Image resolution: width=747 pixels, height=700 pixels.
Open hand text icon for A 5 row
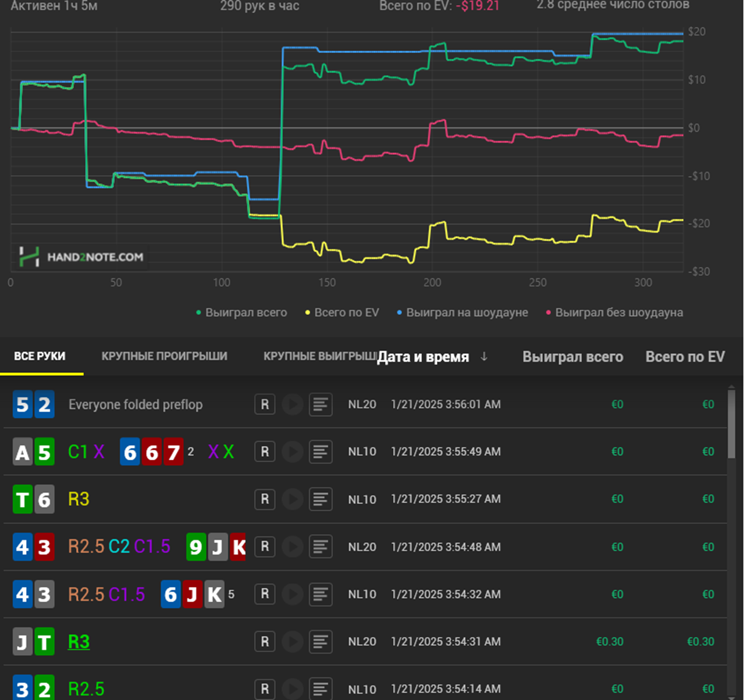320,452
